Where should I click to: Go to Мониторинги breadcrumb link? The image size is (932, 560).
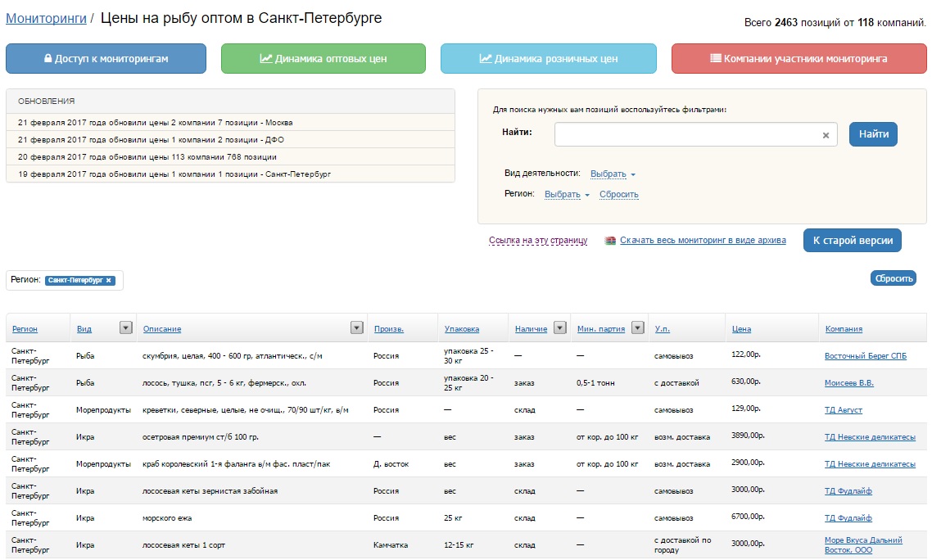[46, 18]
